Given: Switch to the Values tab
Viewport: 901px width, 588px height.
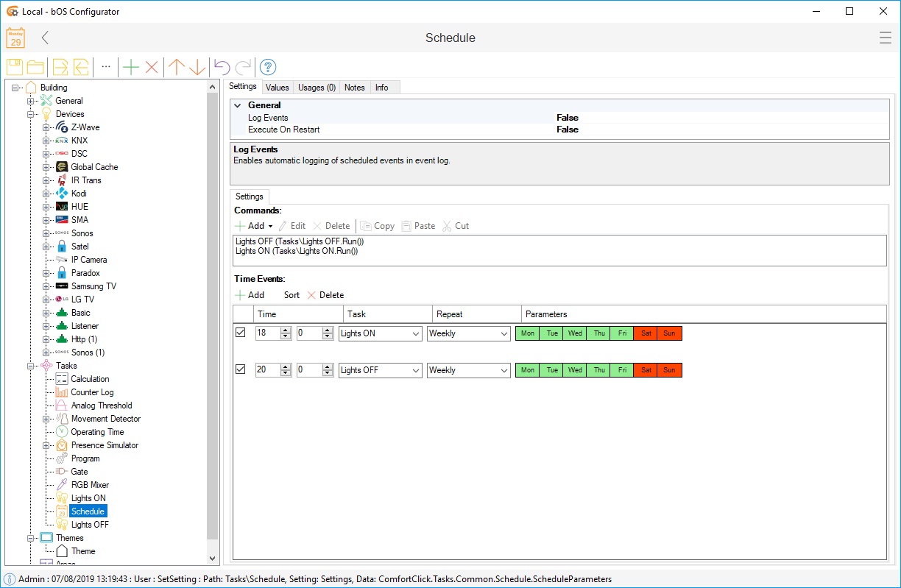Looking at the screenshot, I should pyautogui.click(x=277, y=88).
